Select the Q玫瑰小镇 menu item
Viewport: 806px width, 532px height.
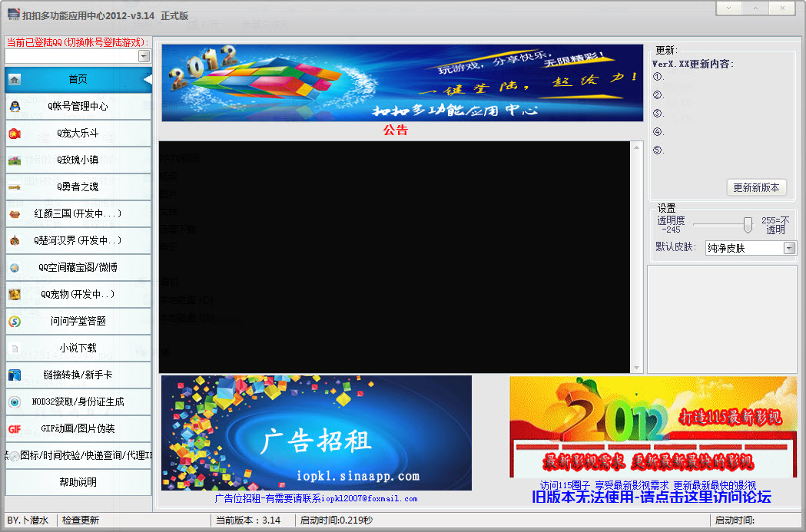[x=78, y=160]
